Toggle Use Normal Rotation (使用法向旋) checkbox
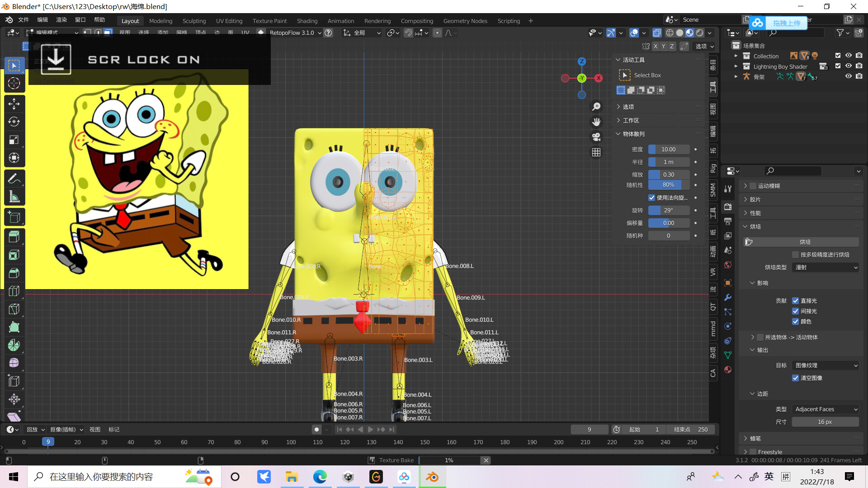The image size is (868, 488). [651, 198]
